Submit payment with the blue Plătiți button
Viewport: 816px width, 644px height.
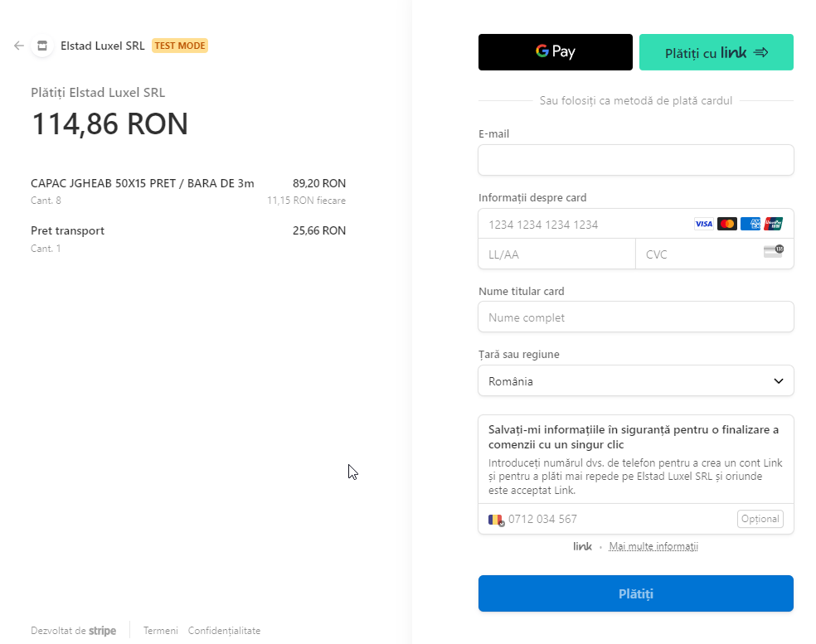tap(636, 593)
